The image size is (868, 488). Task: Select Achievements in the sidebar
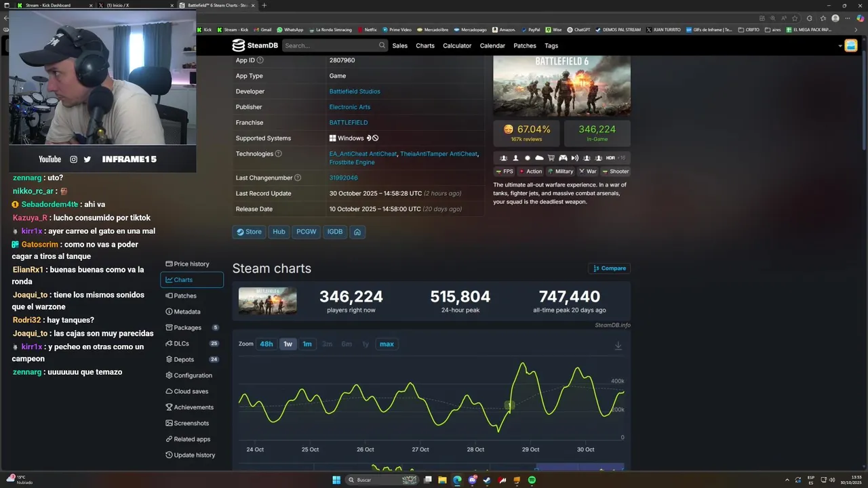point(192,407)
